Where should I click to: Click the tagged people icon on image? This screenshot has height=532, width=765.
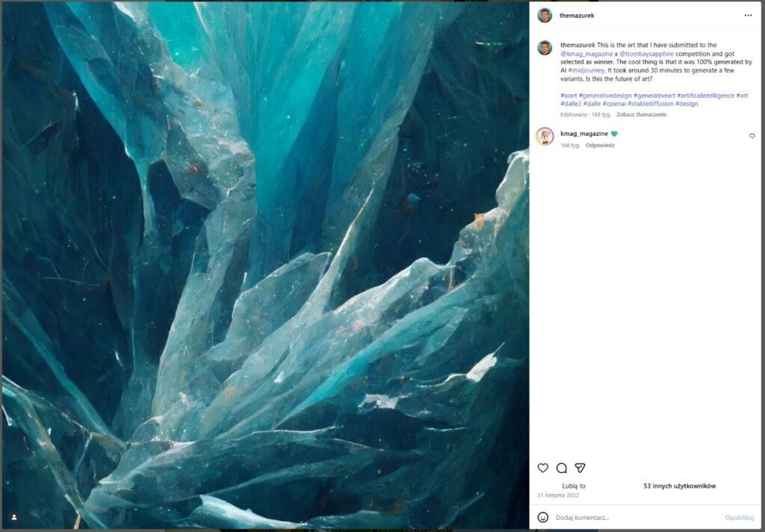[x=13, y=516]
